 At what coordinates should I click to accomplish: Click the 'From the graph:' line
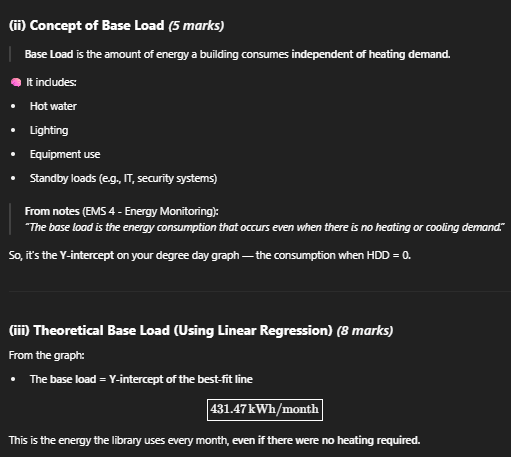(x=47, y=355)
